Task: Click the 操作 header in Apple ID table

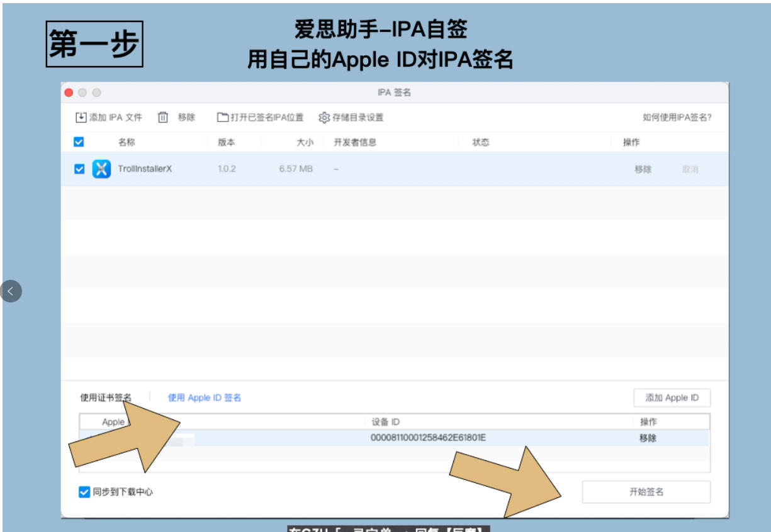Action: 648,422
